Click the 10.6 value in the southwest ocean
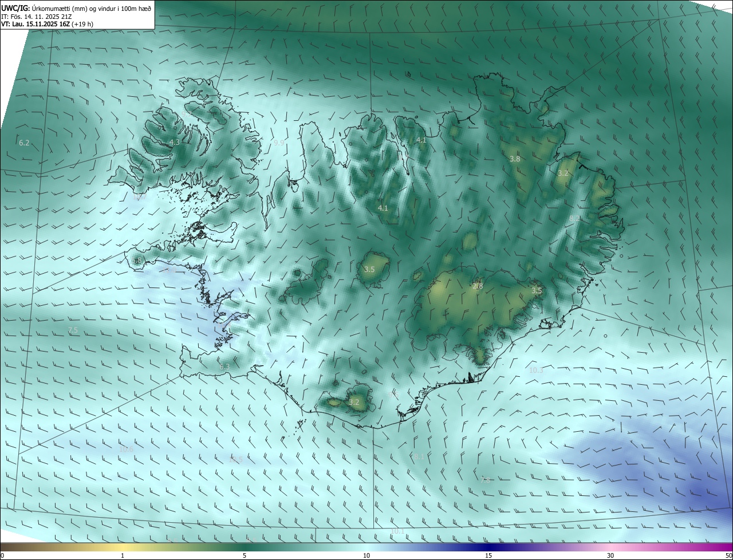This screenshot has height=560, width=733. [x=126, y=449]
